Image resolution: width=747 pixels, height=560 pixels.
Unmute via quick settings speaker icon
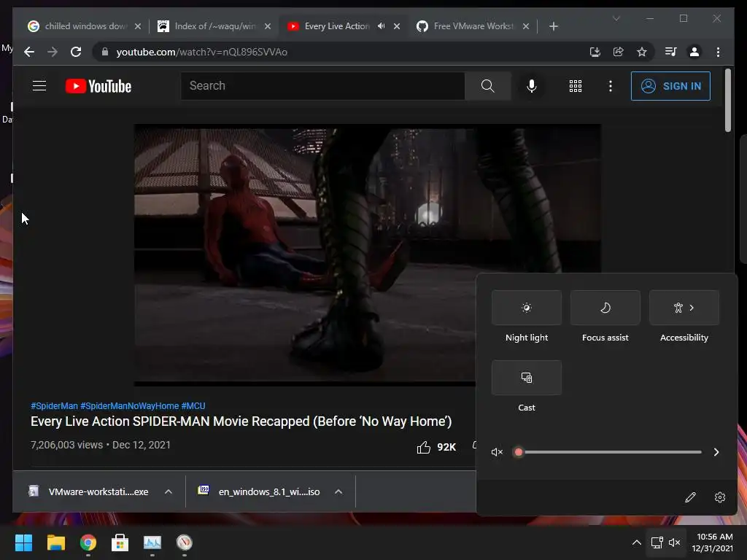[x=497, y=452]
